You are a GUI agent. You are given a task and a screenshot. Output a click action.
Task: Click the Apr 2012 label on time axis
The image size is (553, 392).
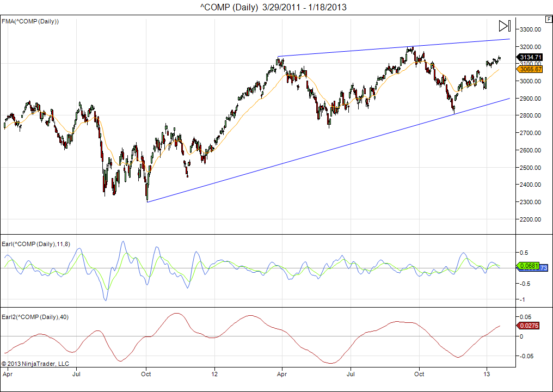click(281, 374)
